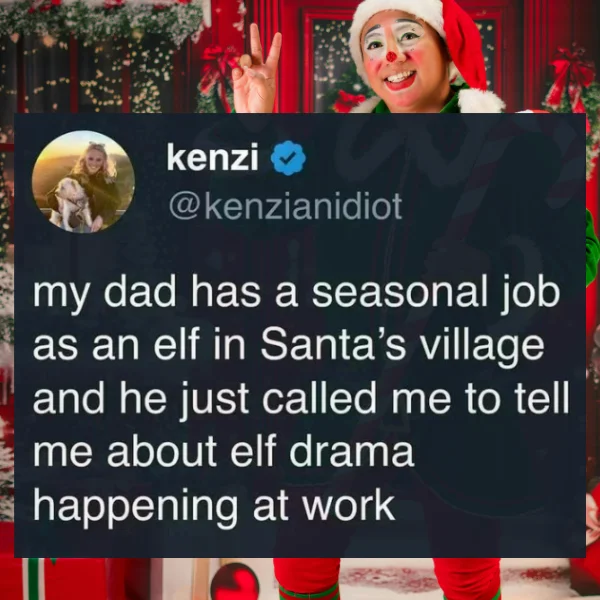
Task: Open the @kenzianidiot handle link
Action: [x=285, y=207]
